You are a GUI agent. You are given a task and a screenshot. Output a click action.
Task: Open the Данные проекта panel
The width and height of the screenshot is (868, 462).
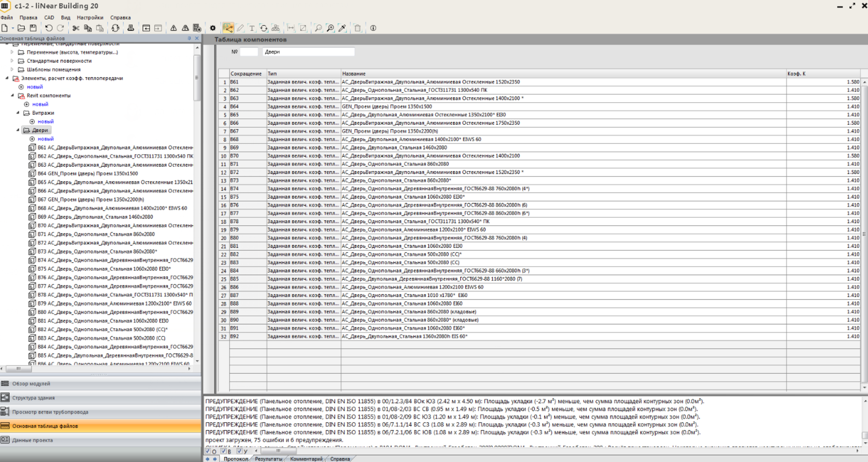point(101,440)
